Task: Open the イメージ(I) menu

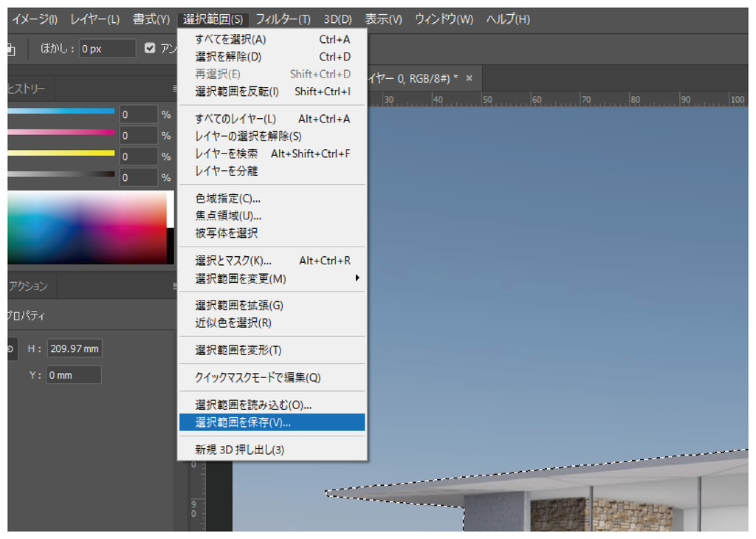Action: click(34, 19)
